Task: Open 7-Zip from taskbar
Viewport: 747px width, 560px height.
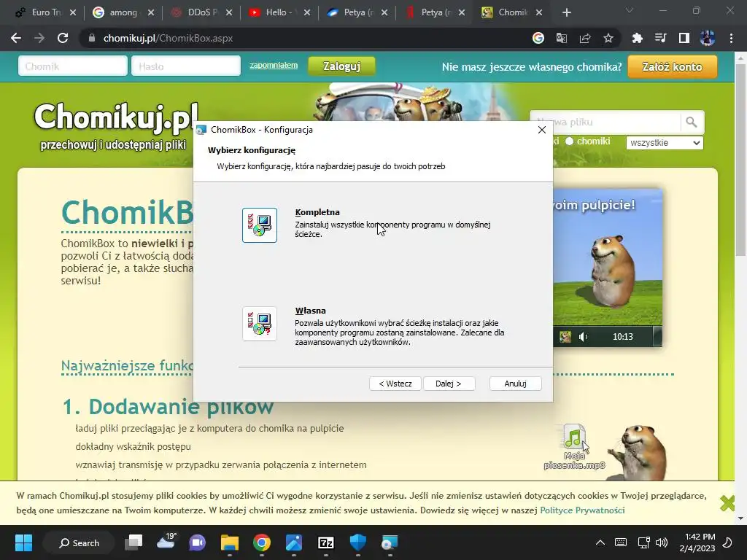Action: coord(326,542)
